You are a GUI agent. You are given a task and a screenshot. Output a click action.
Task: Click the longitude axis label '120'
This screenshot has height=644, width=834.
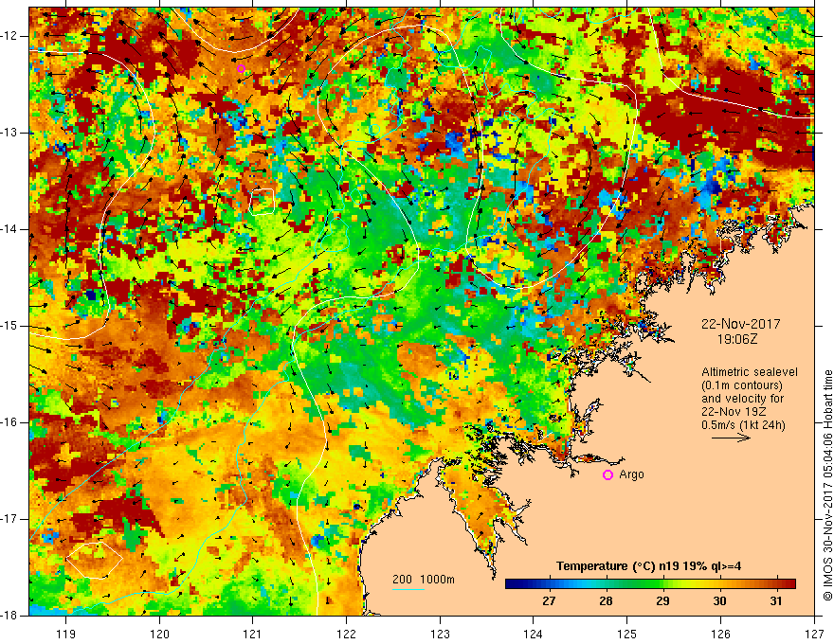click(x=159, y=634)
